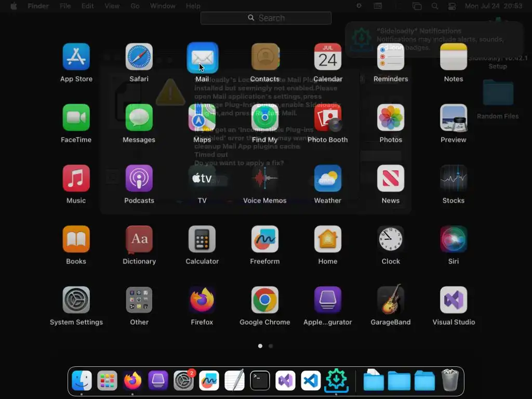Open Books app
This screenshot has height=399, width=532.
[x=76, y=239]
